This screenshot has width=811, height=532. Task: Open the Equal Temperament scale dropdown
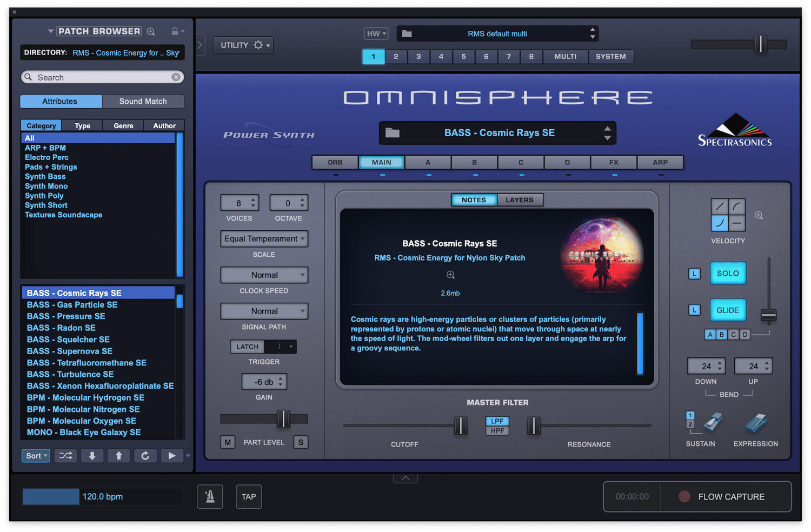[264, 238]
